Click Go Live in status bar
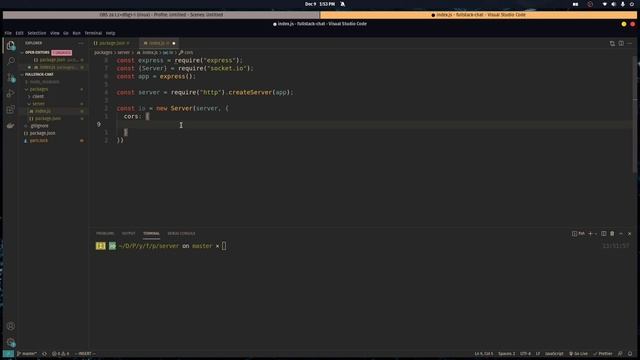 click(x=578, y=353)
